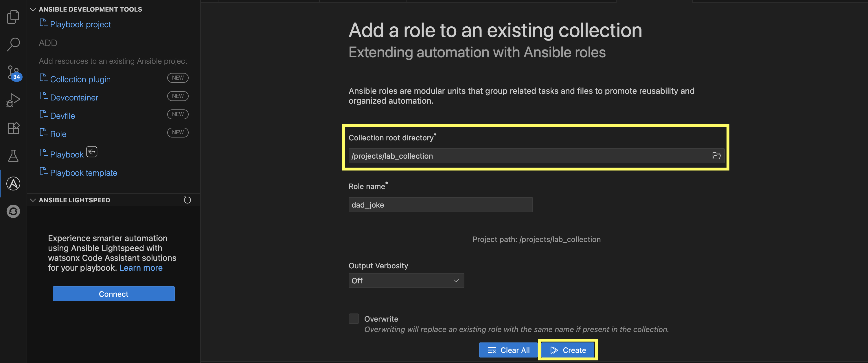Refresh the Ansible Lightspeed panel
Viewport: 868px width, 363px height.
tap(187, 200)
